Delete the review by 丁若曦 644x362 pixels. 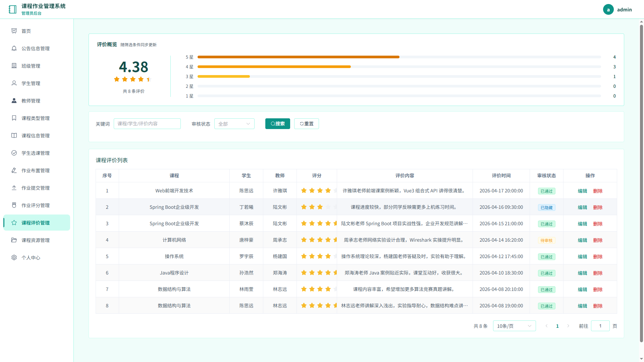click(x=598, y=207)
